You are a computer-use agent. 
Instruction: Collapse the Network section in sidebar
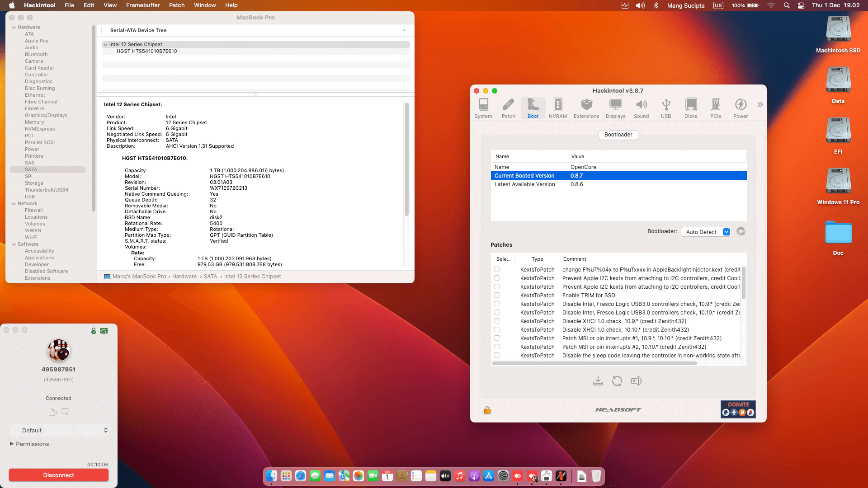[14, 203]
